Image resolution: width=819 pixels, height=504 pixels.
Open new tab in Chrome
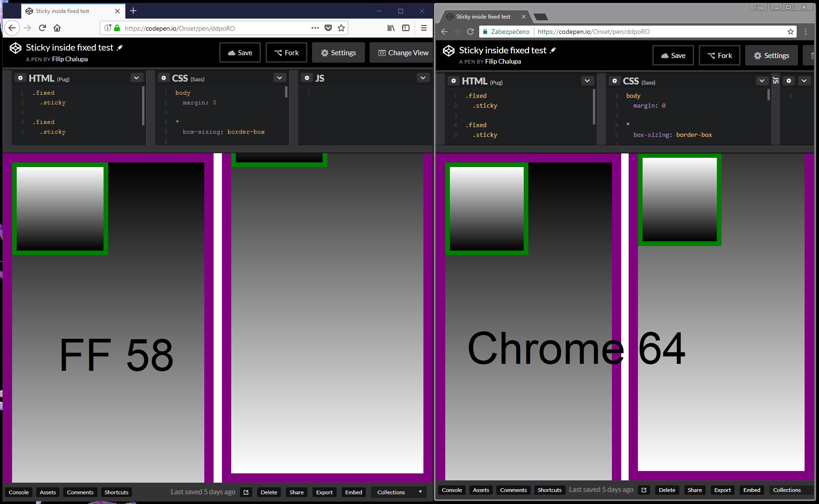[x=541, y=17]
